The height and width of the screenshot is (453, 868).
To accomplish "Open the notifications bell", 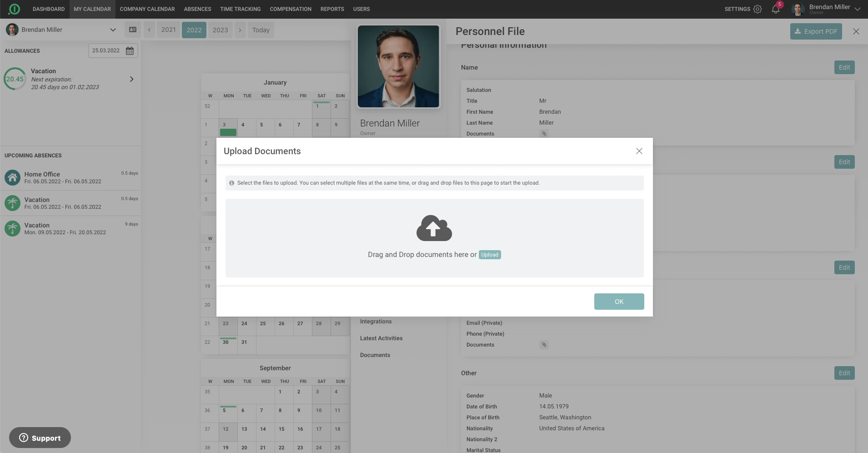I will (x=776, y=9).
